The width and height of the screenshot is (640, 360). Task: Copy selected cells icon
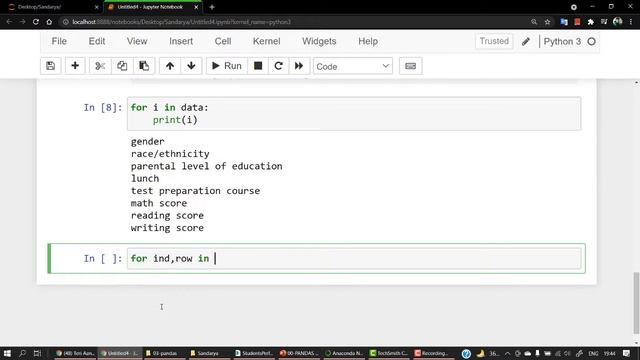click(x=122, y=66)
